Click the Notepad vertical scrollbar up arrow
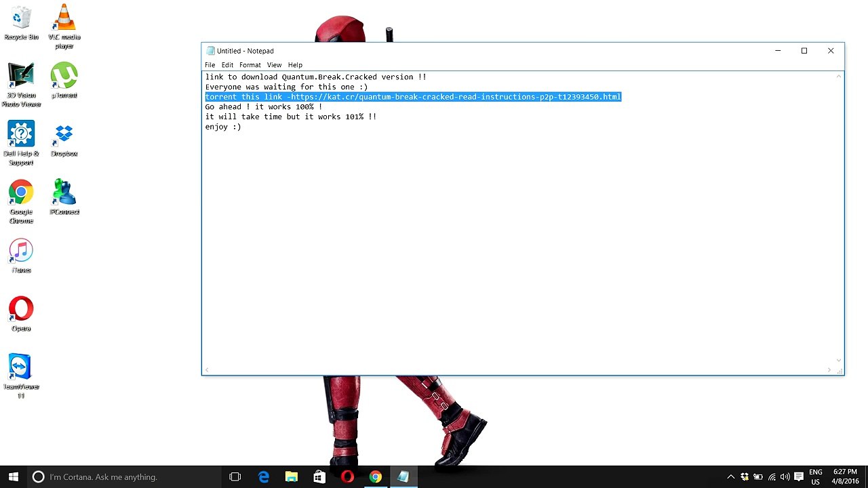The width and height of the screenshot is (868, 488). pyautogui.click(x=839, y=77)
